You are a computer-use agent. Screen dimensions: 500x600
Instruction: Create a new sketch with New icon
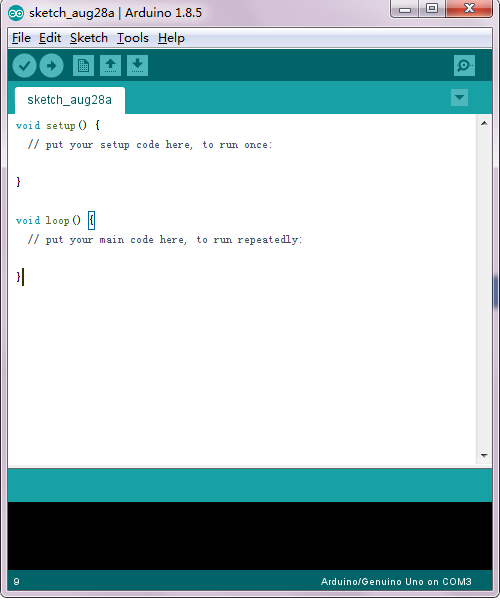tap(83, 65)
